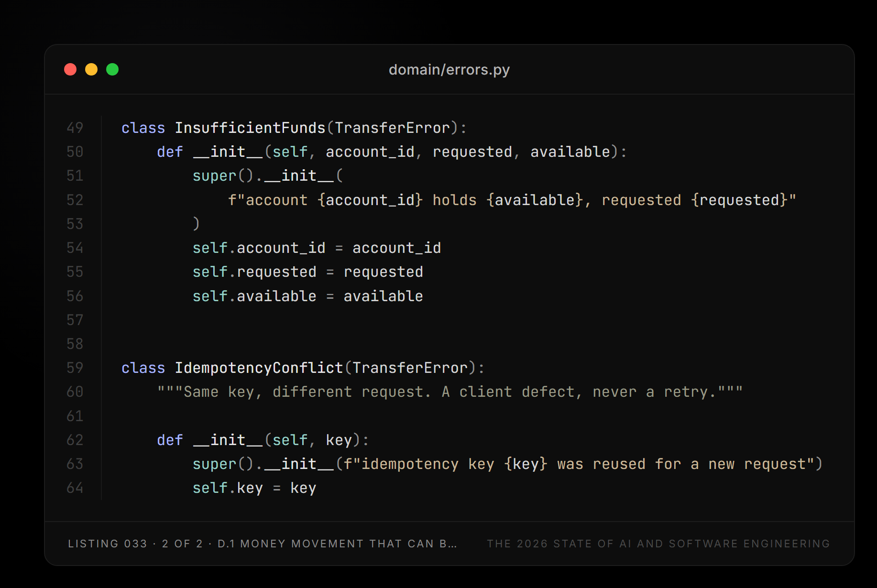
Task: Click the docstring 'Same key, different request'
Action: (x=303, y=392)
